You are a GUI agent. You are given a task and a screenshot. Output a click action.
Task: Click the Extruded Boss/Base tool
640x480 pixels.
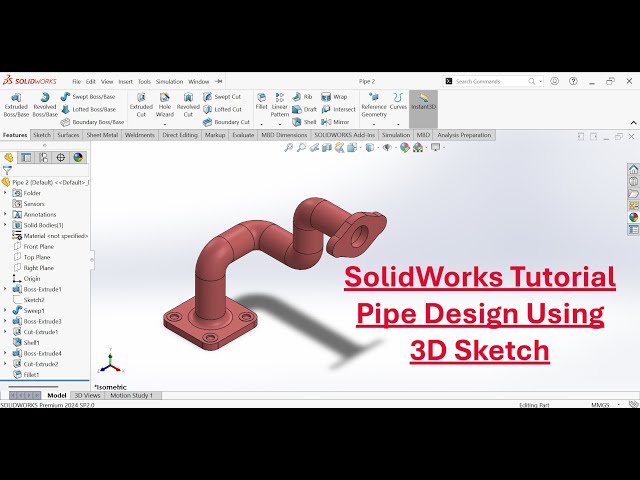[x=16, y=105]
